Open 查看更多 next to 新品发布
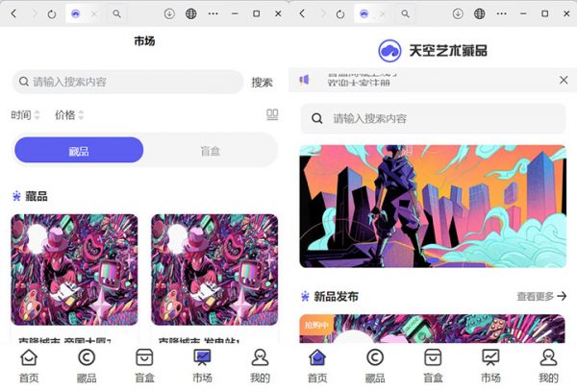The width and height of the screenshot is (577, 392). click(541, 297)
